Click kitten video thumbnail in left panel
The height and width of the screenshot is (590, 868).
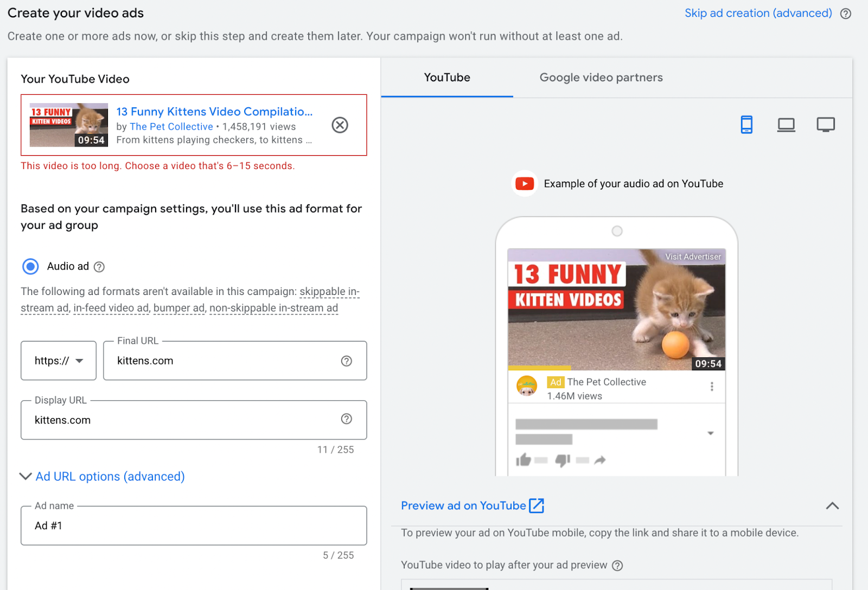[69, 125]
